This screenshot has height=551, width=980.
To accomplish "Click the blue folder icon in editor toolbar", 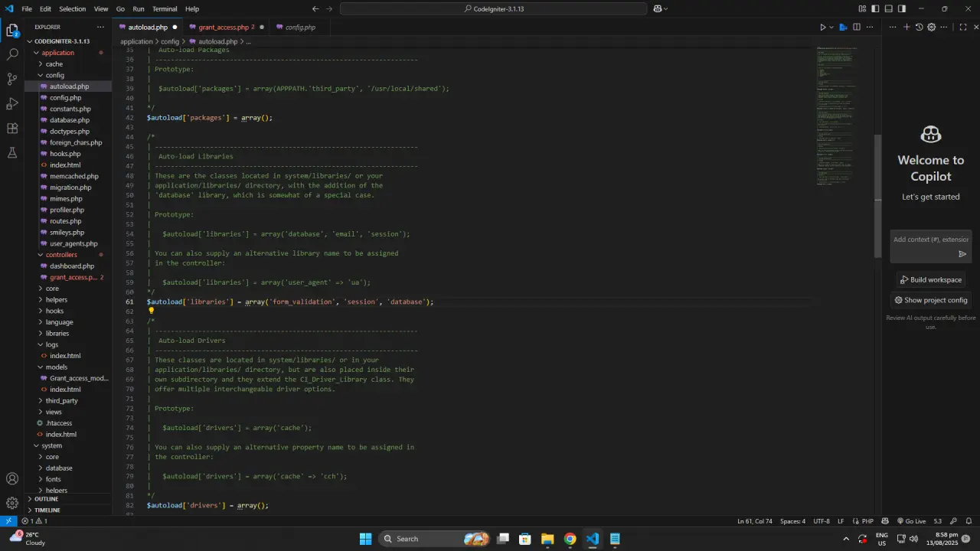I will click(x=844, y=27).
